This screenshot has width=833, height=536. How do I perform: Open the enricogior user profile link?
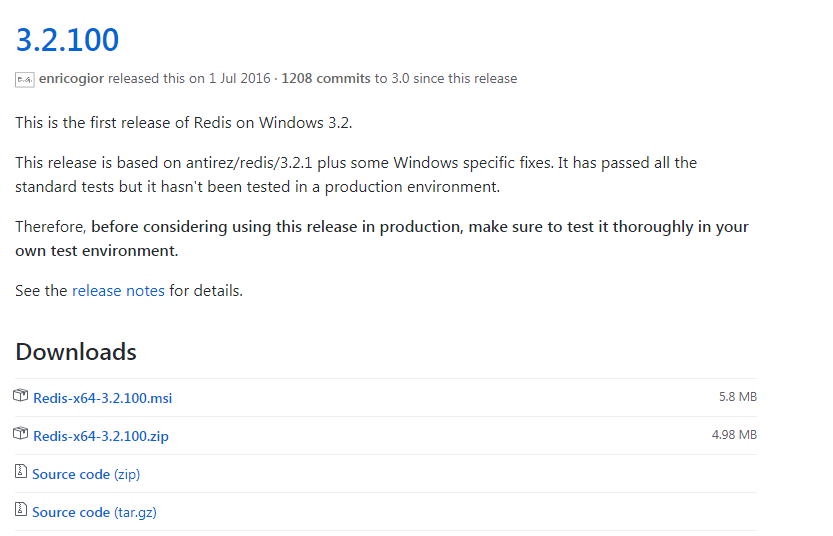(x=71, y=78)
